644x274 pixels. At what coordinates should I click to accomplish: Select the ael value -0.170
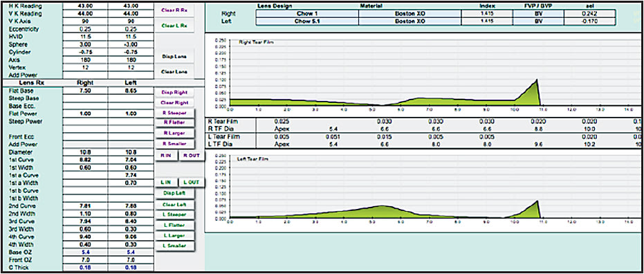click(x=589, y=21)
